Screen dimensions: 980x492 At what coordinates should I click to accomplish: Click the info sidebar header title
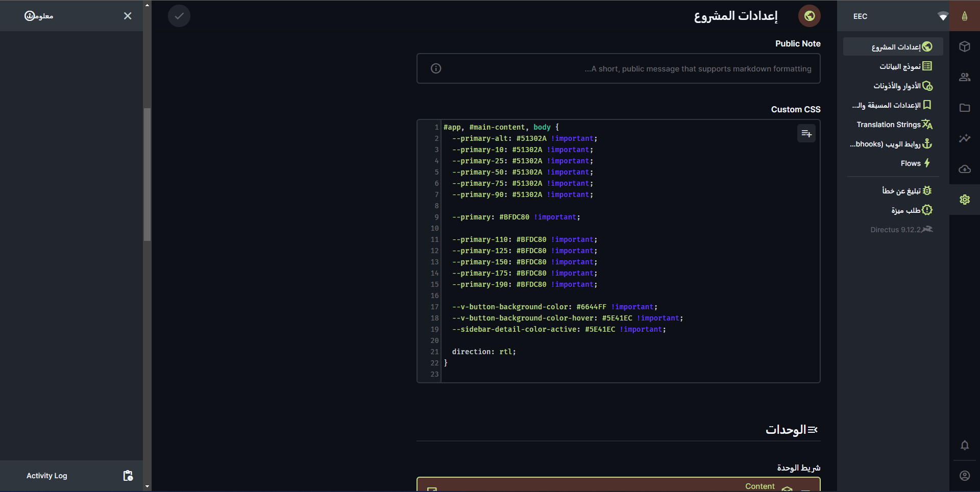(x=39, y=16)
